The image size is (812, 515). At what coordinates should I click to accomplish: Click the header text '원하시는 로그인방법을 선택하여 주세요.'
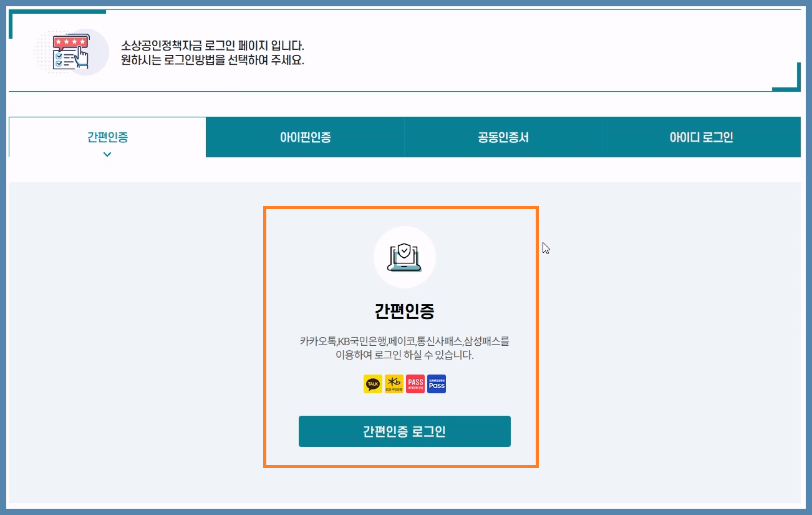(x=212, y=61)
